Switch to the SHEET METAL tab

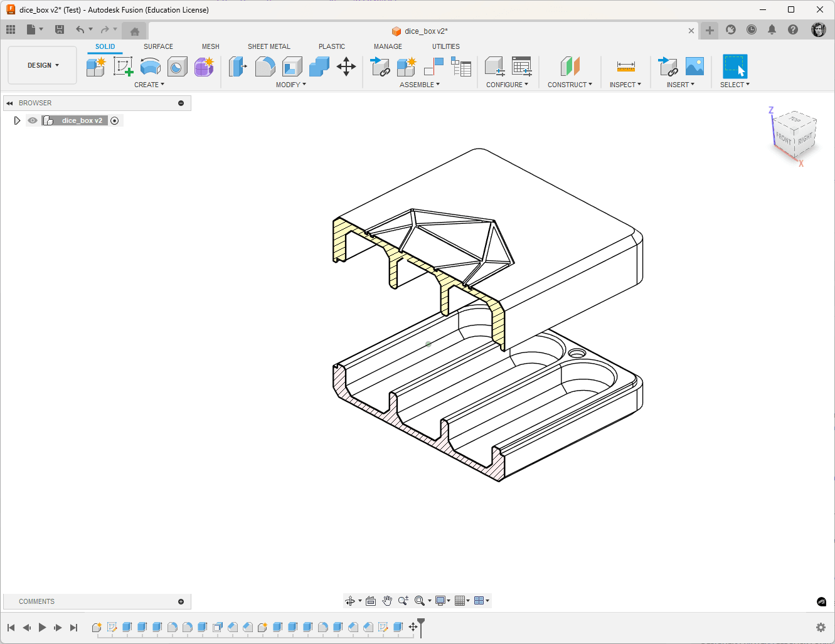click(x=269, y=46)
